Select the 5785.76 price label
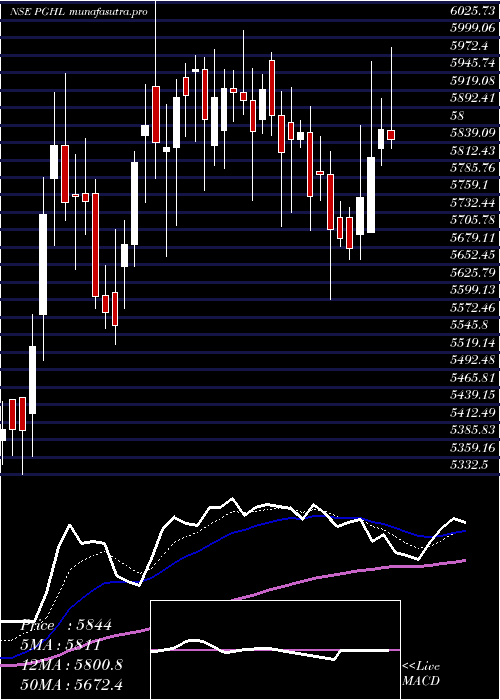The height and width of the screenshot is (700, 500). tap(472, 168)
